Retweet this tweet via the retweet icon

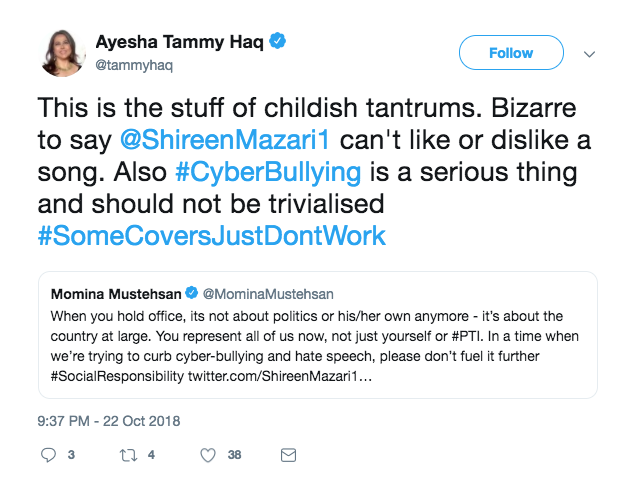click(127, 455)
